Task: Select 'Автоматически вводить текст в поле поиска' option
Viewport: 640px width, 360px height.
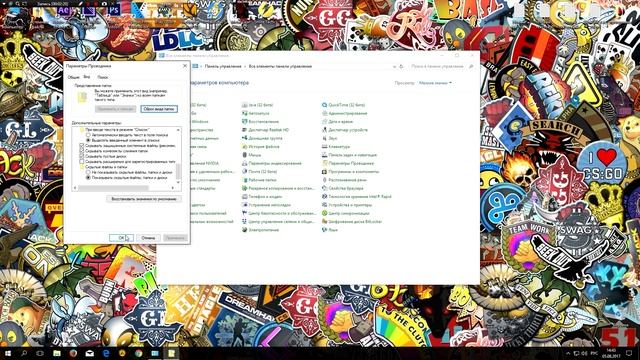Action: 88,135
